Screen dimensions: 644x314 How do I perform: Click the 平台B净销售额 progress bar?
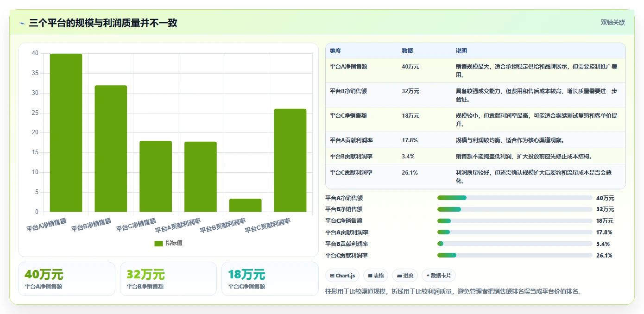coord(515,209)
